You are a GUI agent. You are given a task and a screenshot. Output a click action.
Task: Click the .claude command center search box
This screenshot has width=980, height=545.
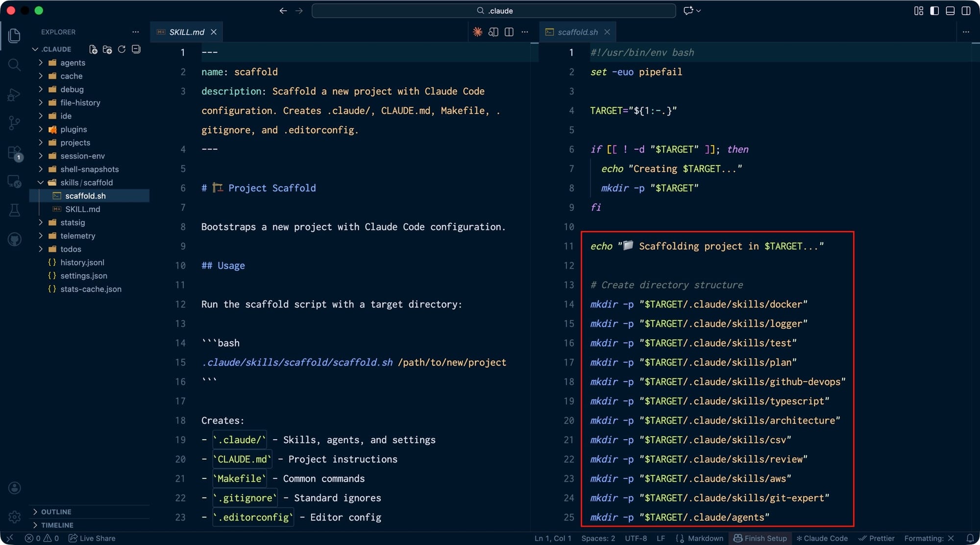coord(494,11)
